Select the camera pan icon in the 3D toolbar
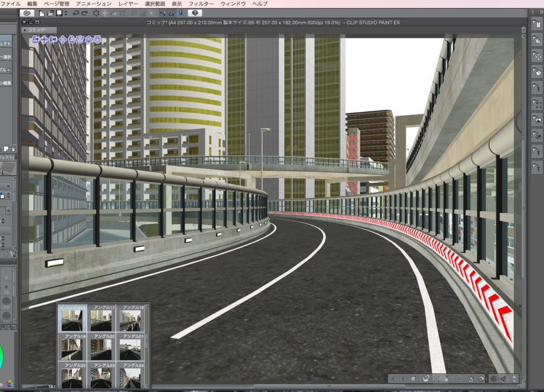Viewport: 544px width, 392px height. [45, 40]
